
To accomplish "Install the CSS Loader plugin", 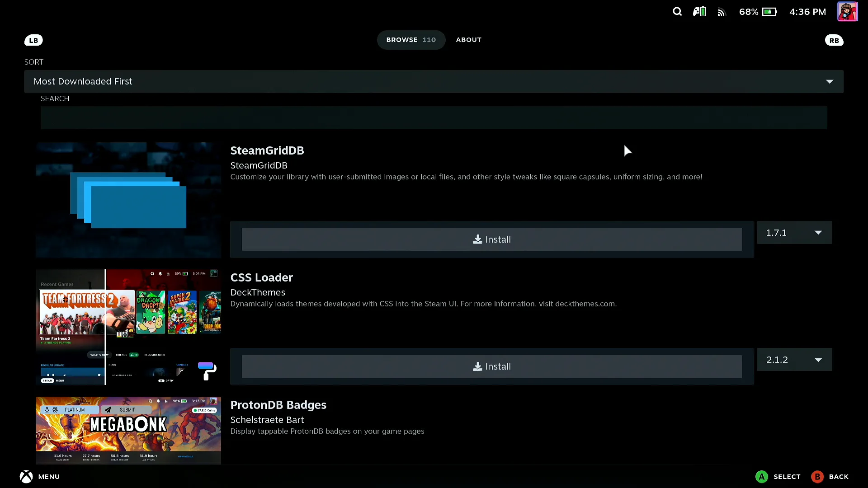I will click(x=492, y=366).
